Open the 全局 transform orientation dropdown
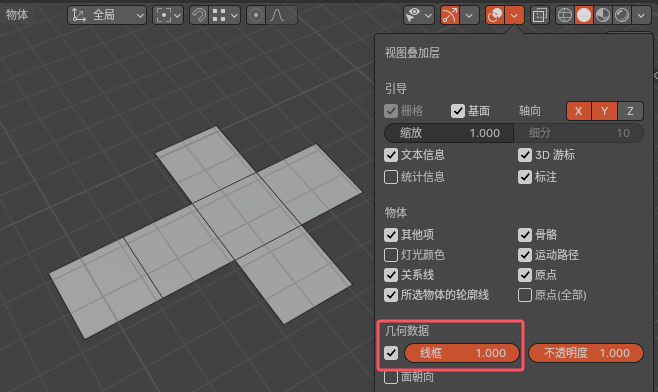 coord(107,16)
